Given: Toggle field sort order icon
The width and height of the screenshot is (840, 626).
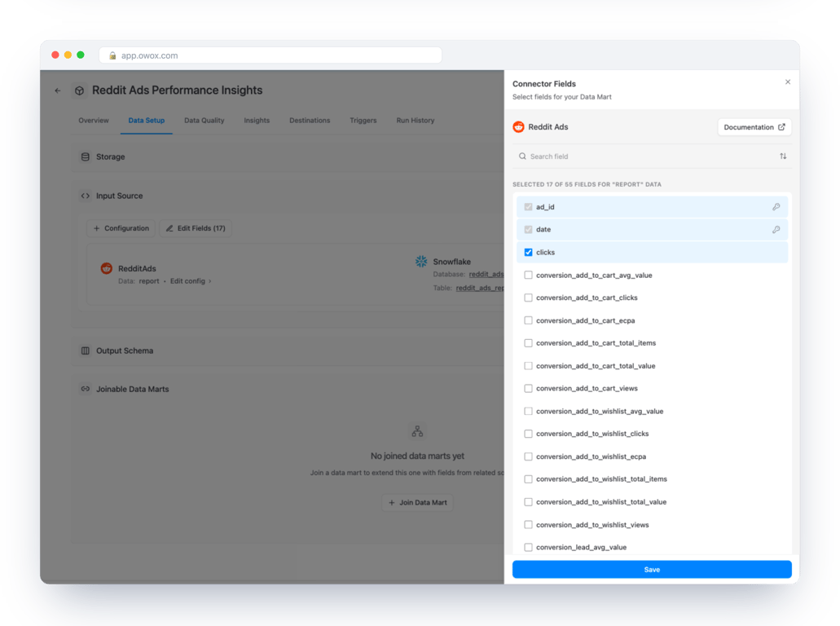Looking at the screenshot, I should pyautogui.click(x=783, y=156).
